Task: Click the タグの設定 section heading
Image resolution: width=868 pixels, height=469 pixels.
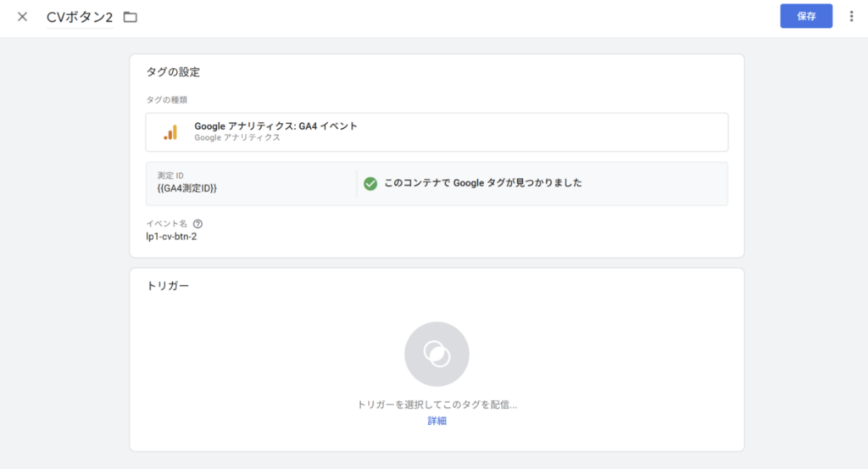Action: [x=173, y=73]
